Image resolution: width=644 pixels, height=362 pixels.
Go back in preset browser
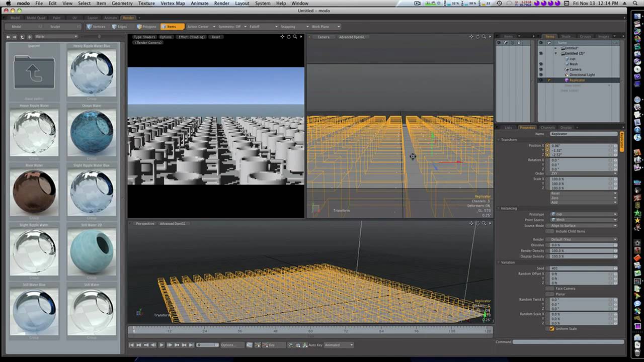(x=8, y=37)
